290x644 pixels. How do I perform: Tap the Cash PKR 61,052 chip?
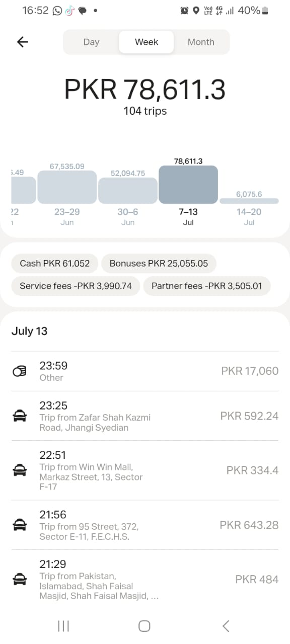coord(55,263)
